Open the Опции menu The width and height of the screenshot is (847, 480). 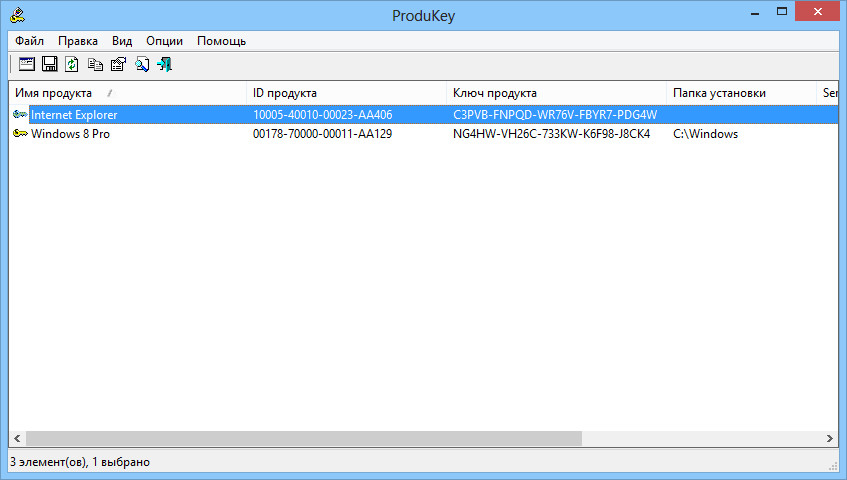tap(164, 41)
